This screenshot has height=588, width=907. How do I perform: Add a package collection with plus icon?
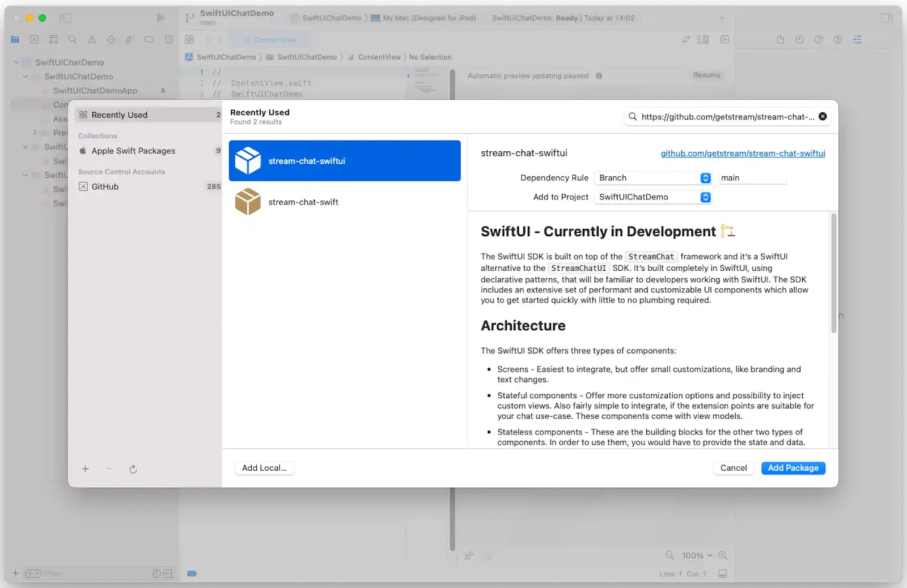86,469
